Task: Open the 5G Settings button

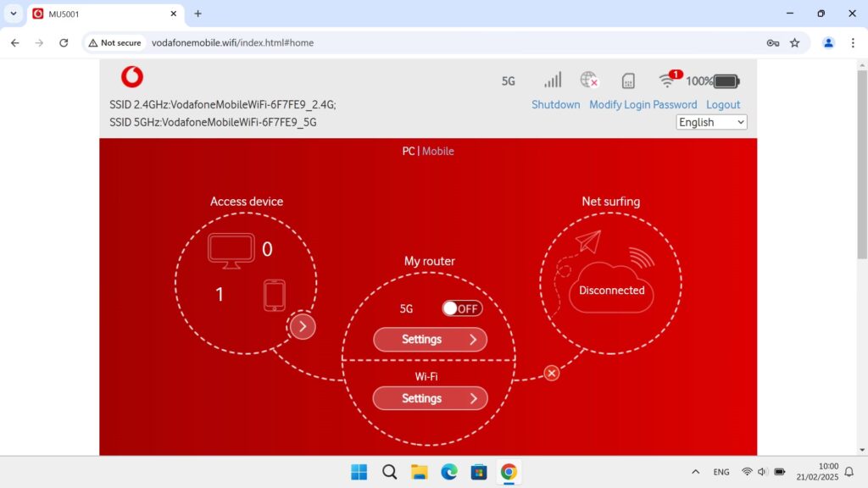Action: point(431,340)
